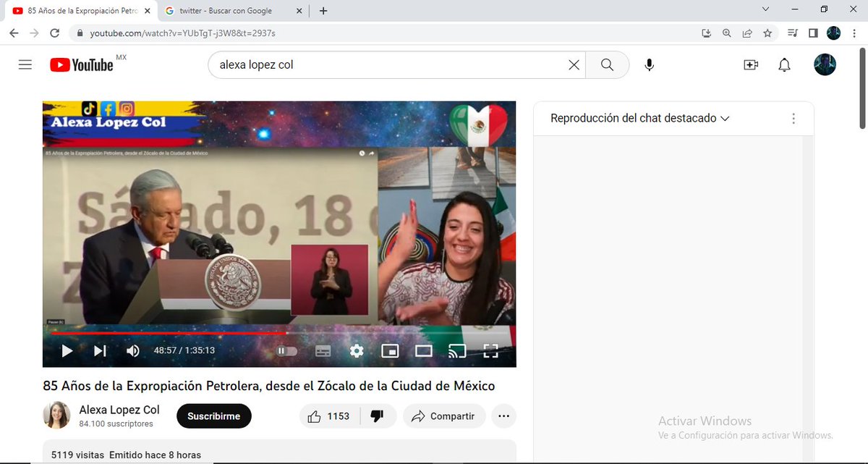
Task: Dislike the video
Action: click(x=376, y=416)
